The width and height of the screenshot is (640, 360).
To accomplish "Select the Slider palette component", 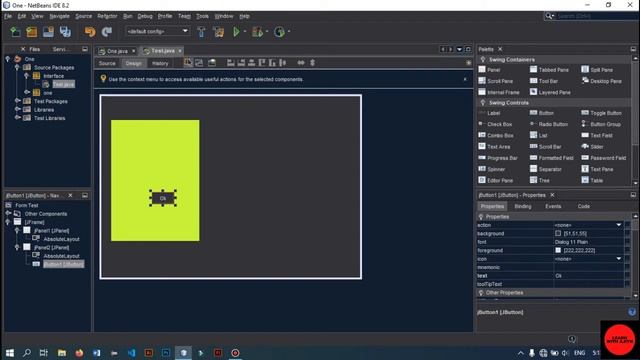I will [593, 147].
